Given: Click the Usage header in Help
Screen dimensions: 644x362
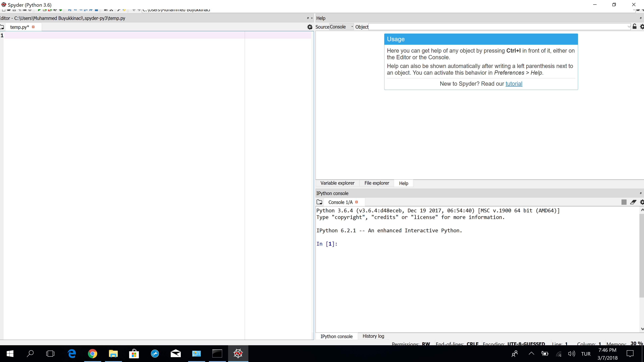Looking at the screenshot, I should click(x=481, y=39).
